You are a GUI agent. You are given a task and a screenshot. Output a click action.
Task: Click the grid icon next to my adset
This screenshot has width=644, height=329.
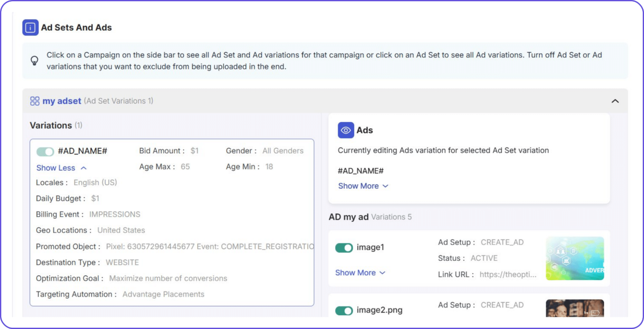35,101
